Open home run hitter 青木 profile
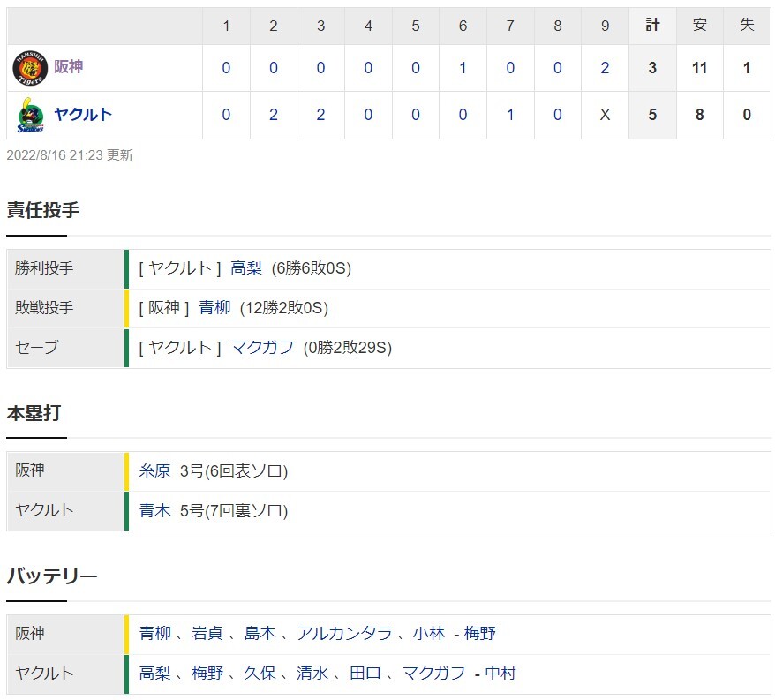The width and height of the screenshot is (775, 700). click(x=154, y=510)
